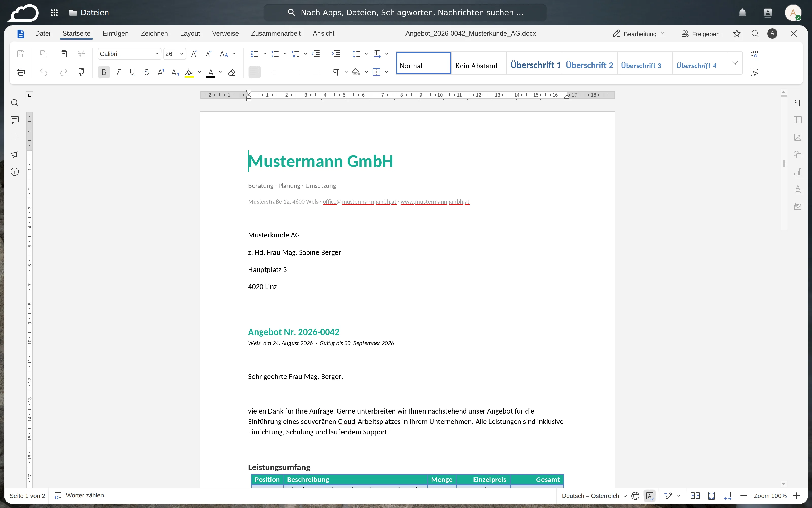Click the subscript icon

(x=175, y=72)
